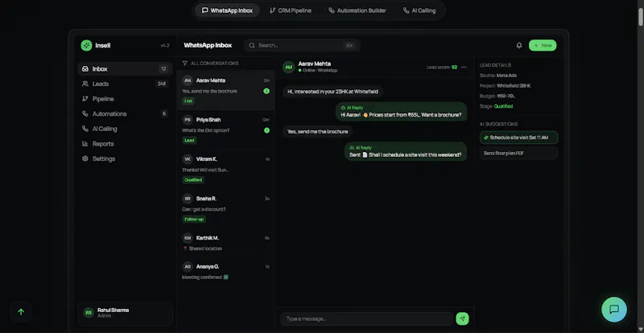Click unread badge on Aarav Mehta conversation

tap(266, 91)
